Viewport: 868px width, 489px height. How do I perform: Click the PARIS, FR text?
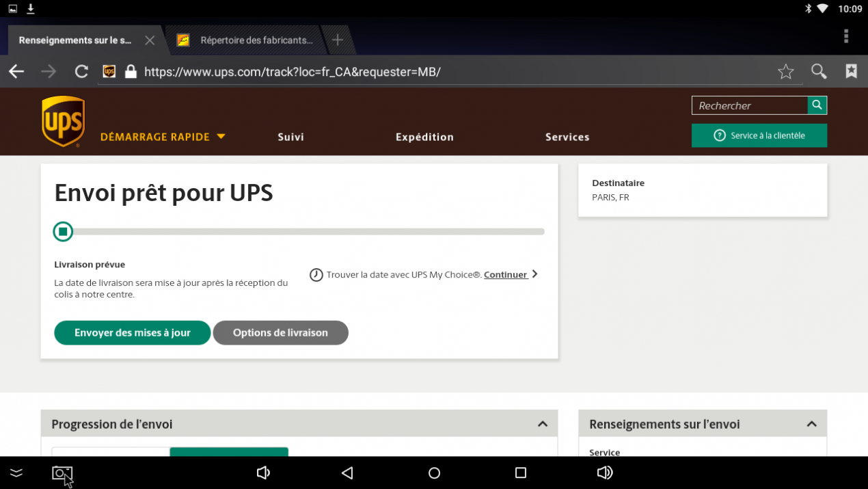tap(610, 198)
